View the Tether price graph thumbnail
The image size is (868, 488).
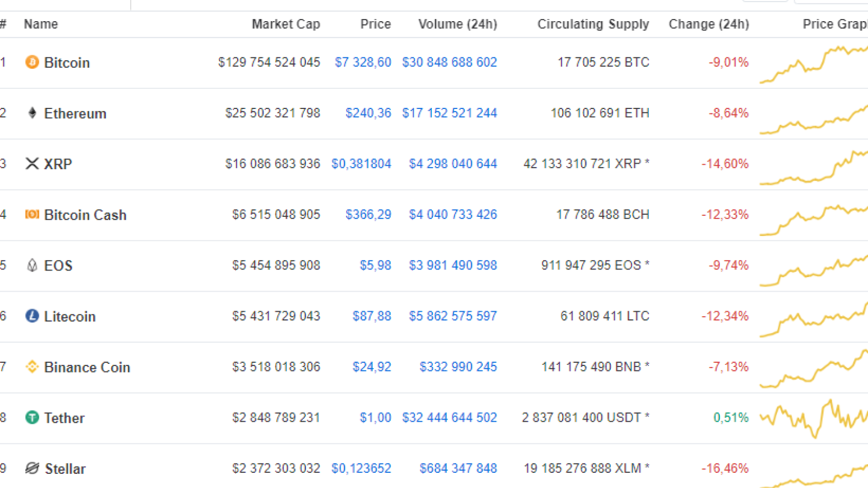[814, 418]
